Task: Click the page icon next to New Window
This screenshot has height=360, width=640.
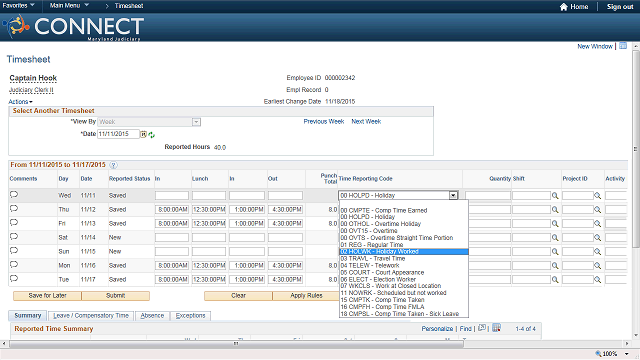Action: pyautogui.click(x=623, y=46)
